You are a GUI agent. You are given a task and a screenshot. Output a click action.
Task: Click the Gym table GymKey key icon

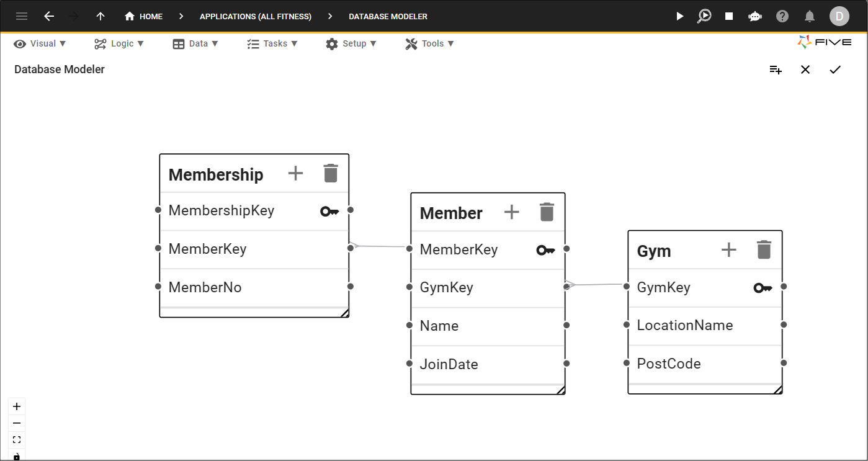pyautogui.click(x=763, y=288)
